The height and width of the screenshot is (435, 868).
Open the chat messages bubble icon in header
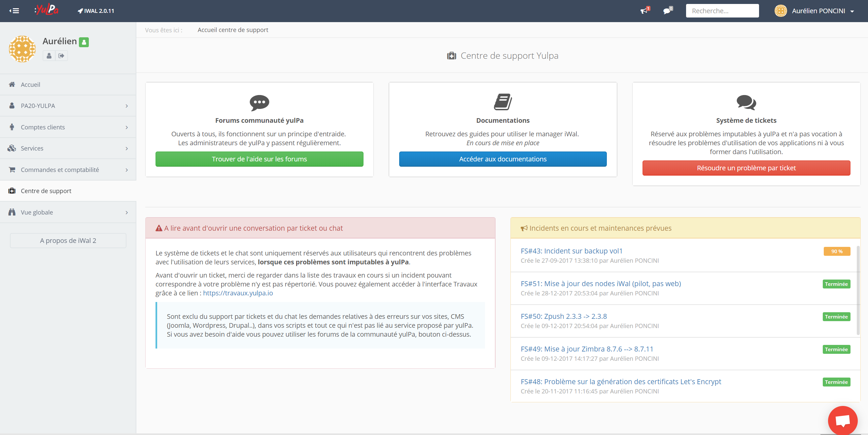coord(668,11)
